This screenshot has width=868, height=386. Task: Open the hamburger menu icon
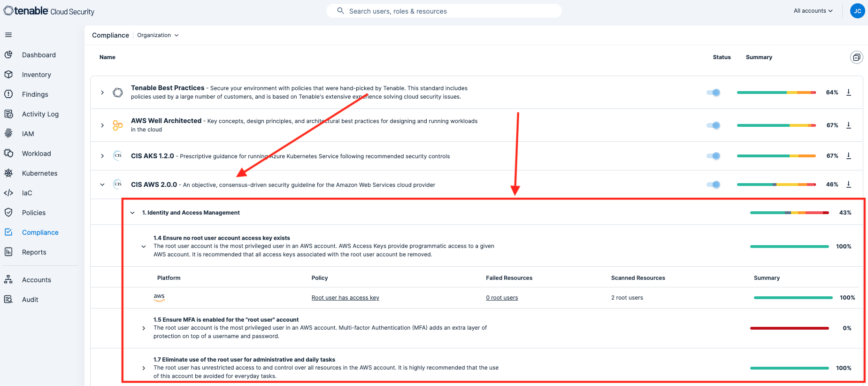point(8,35)
